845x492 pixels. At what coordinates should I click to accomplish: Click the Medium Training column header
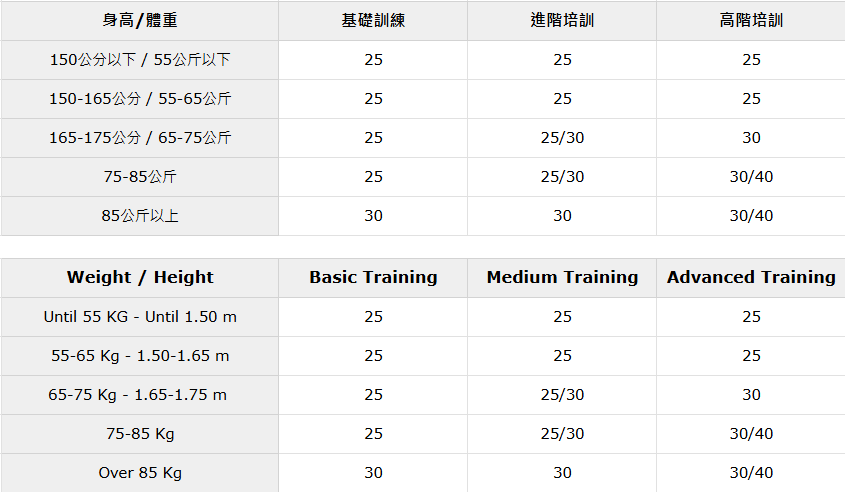tap(562, 277)
